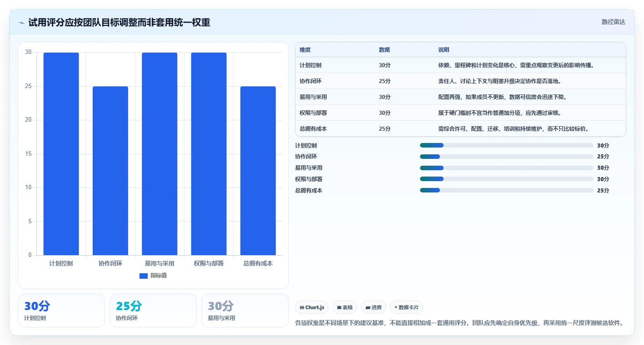Select the 计划控制 bar in the chart
644x345 pixels.
click(x=61, y=154)
